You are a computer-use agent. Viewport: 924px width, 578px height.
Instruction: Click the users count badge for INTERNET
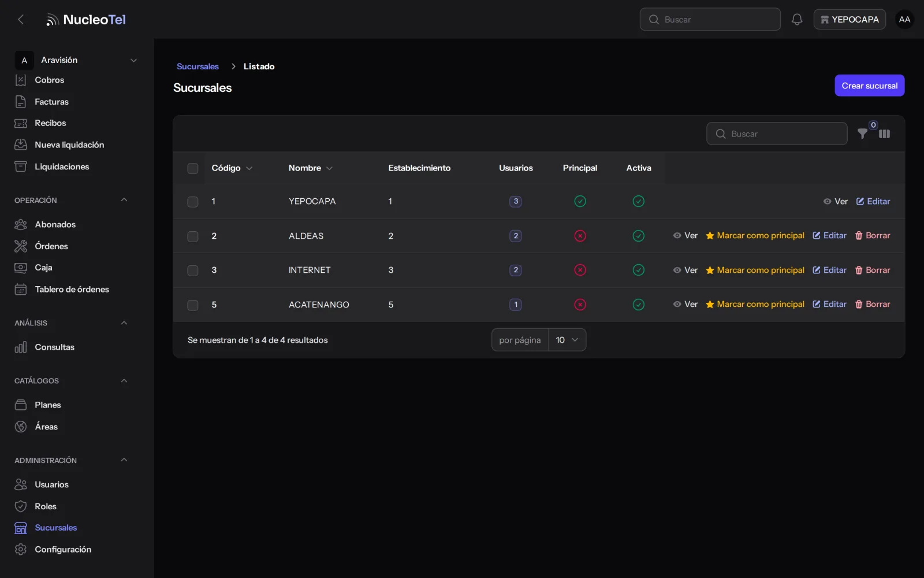(x=516, y=270)
